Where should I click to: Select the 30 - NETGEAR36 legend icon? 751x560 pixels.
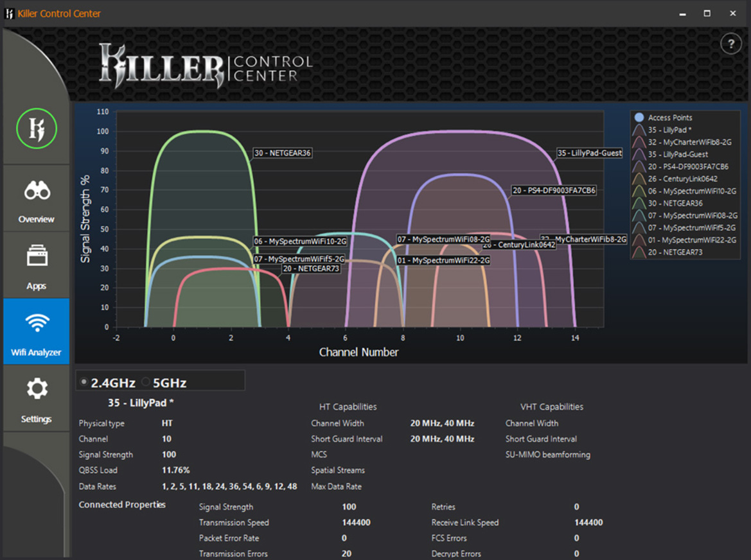pos(639,203)
